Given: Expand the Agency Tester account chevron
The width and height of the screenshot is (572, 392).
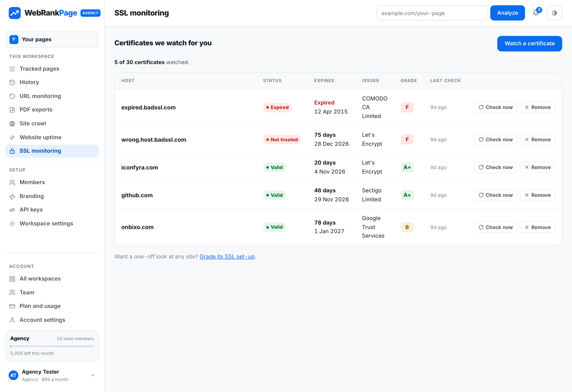Looking at the screenshot, I should click(93, 375).
